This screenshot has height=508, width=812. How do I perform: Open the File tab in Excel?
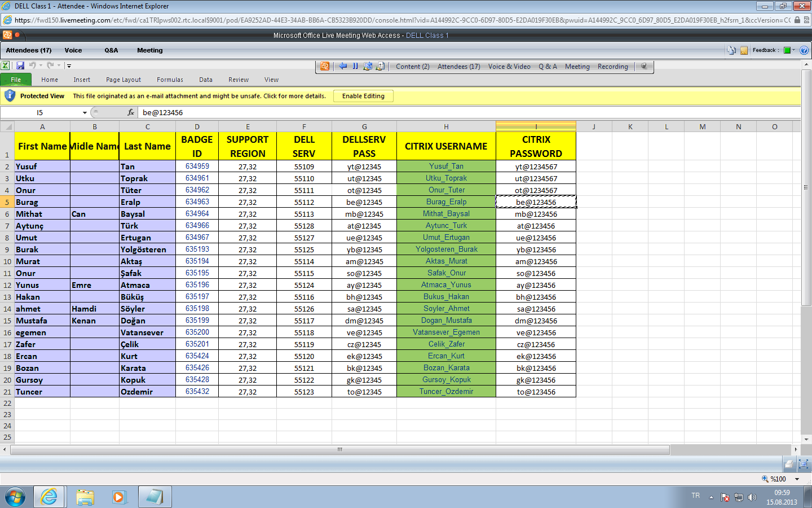pos(16,80)
